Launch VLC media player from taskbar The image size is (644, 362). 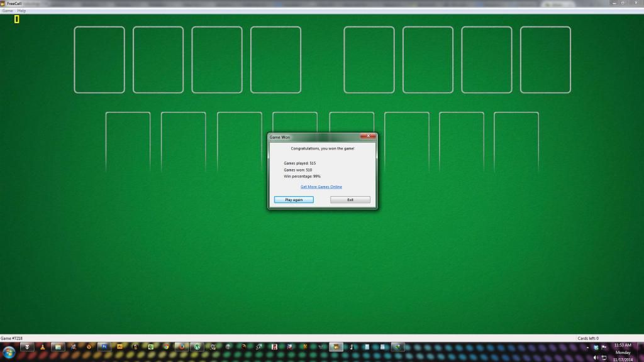pyautogui.click(x=43, y=346)
